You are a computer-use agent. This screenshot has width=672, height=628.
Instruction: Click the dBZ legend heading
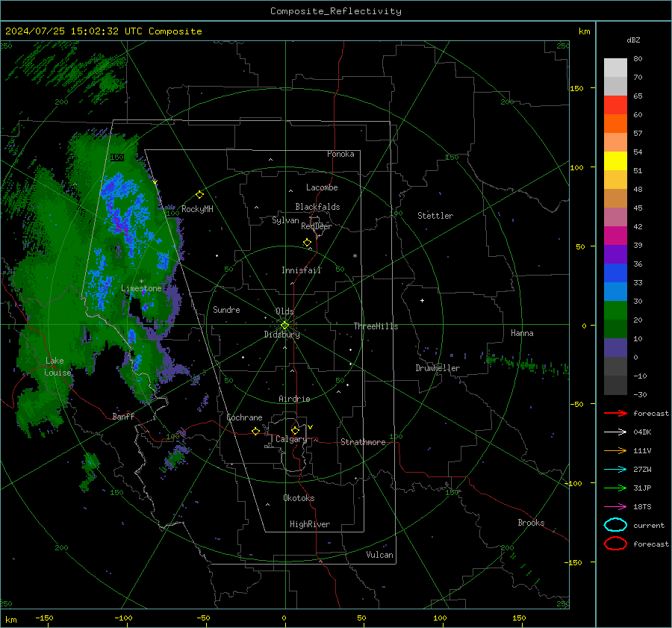tap(633, 40)
